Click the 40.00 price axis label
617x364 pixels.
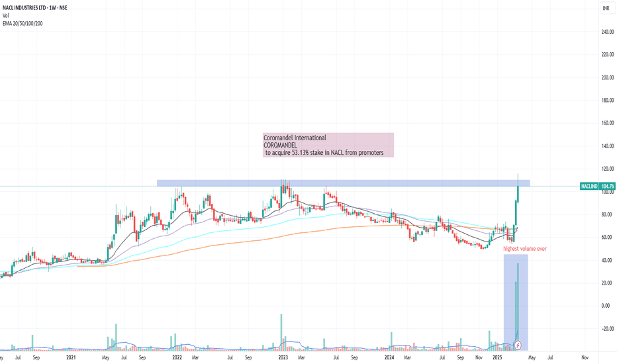[x=608, y=260]
